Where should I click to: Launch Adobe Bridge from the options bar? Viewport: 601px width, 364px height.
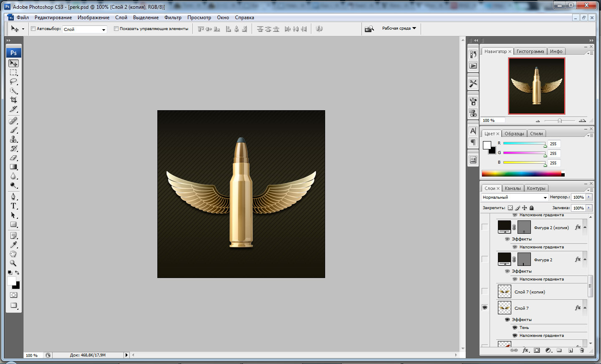click(x=369, y=29)
